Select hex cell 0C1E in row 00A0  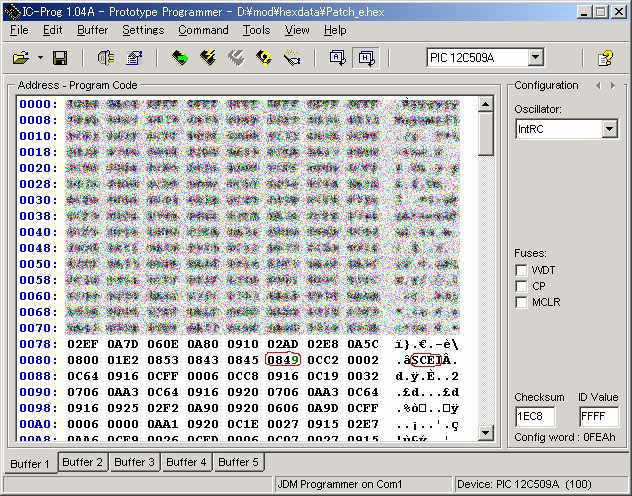[x=243, y=424]
